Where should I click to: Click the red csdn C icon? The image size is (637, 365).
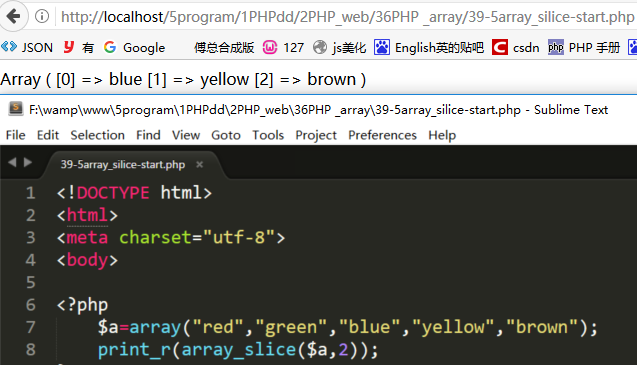pos(500,47)
